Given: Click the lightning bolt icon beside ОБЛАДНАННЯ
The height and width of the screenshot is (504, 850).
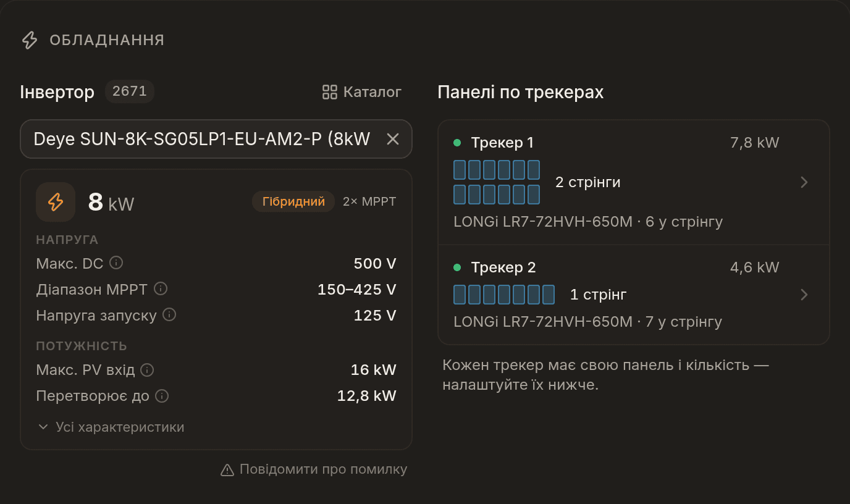Looking at the screenshot, I should 30,40.
